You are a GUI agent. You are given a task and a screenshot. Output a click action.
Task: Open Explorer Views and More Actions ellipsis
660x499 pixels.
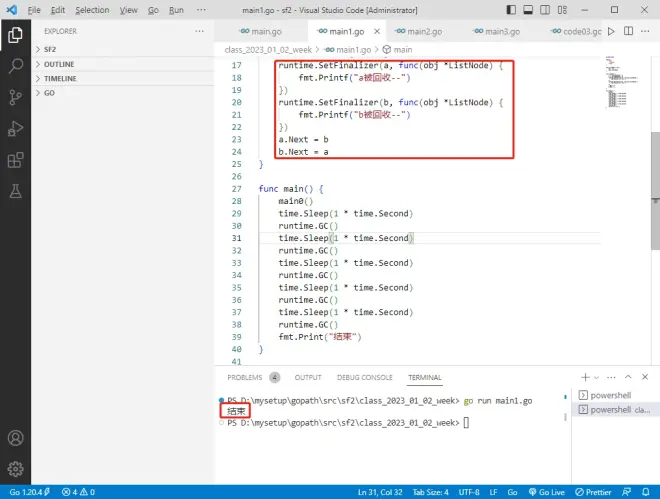click(x=200, y=31)
